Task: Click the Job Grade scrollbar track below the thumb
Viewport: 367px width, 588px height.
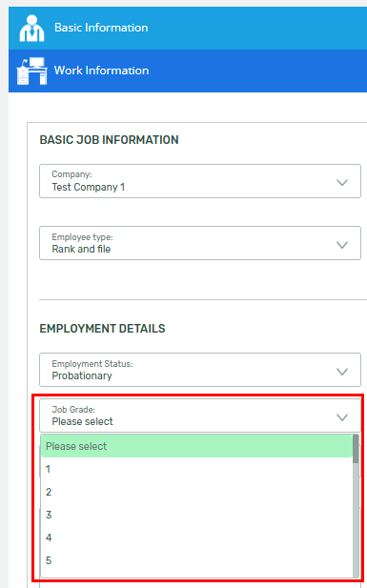Action: pos(356,520)
